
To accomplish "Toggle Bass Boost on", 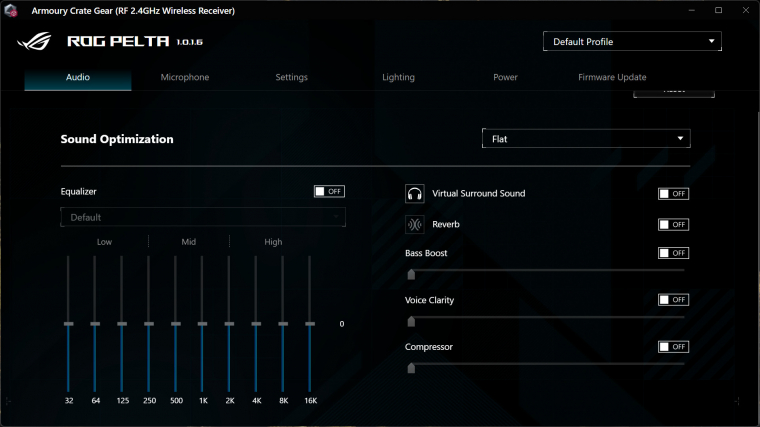I will (x=673, y=254).
